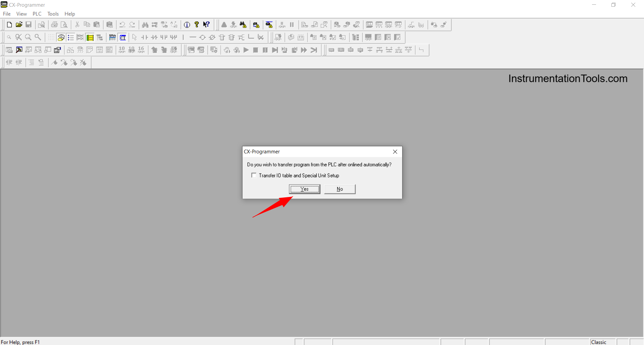Click the SMA monitoring icon
The height and width of the screenshot is (345, 644).
pos(113,37)
